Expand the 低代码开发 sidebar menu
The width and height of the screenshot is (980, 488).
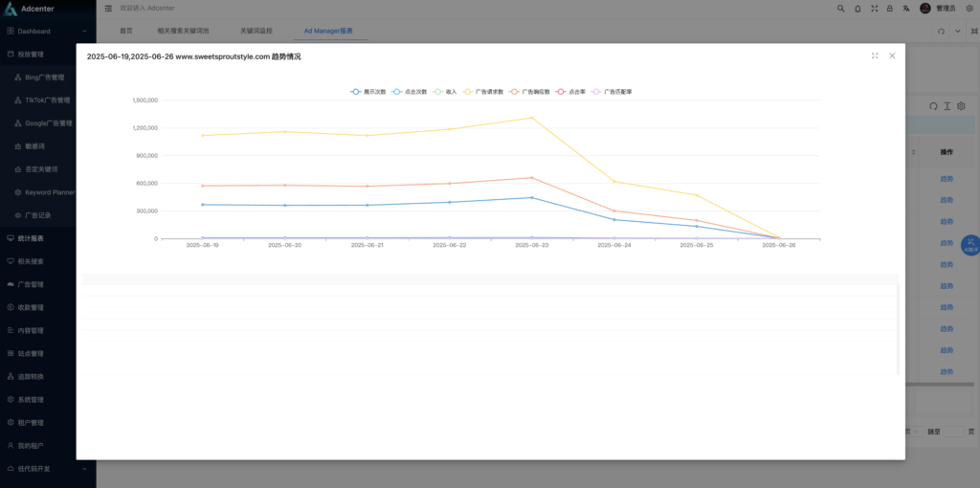48,469
